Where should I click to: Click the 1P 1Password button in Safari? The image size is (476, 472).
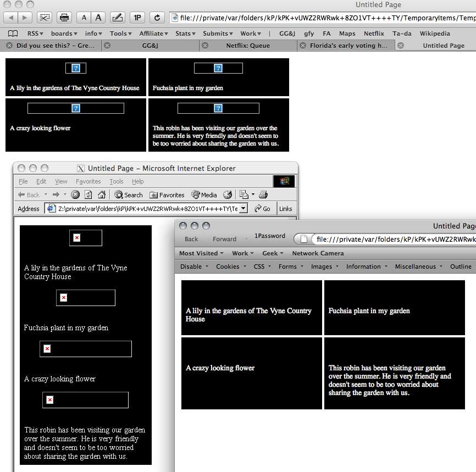tap(137, 18)
